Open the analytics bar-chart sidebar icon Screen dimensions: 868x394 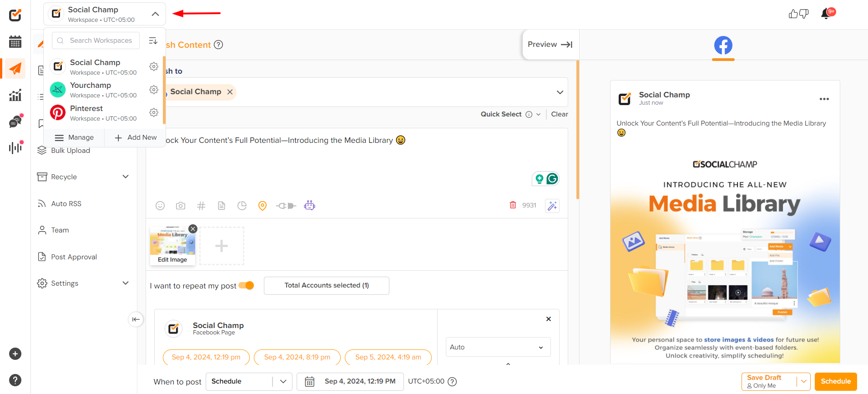point(15,95)
